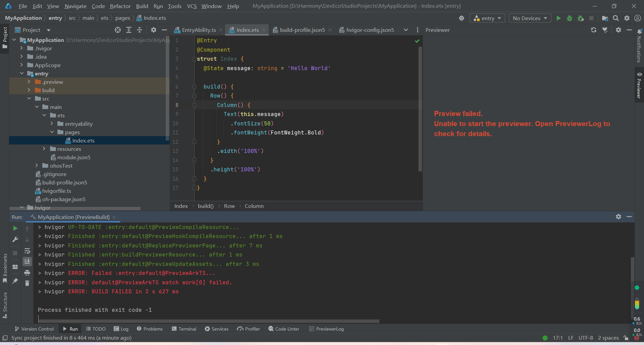The width and height of the screenshot is (644, 345).
Task: Click the inspection checkmark in editor
Action: point(417,41)
